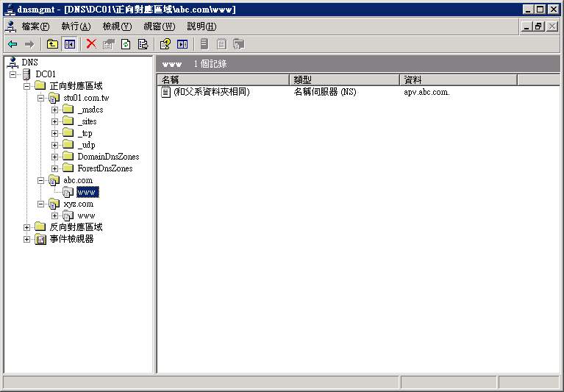564x392 pixels.
Task: Expand the _udp folder node
Action: point(54,145)
